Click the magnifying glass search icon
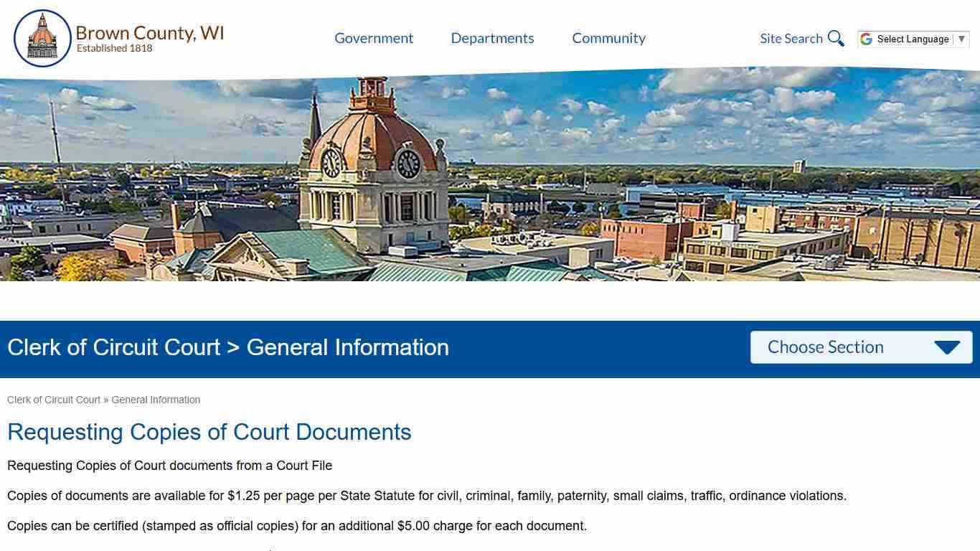Image resolution: width=980 pixels, height=551 pixels. 835,38
